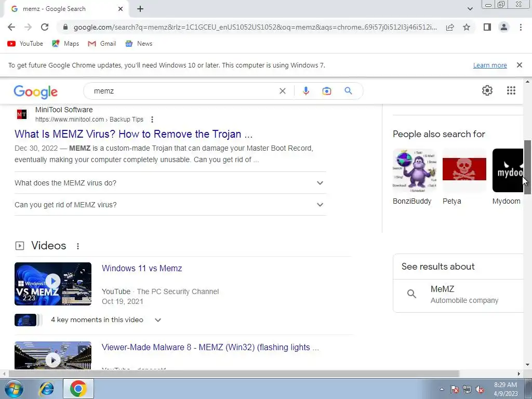Open Maps bookmark
The width and height of the screenshot is (532, 399).
(65, 44)
